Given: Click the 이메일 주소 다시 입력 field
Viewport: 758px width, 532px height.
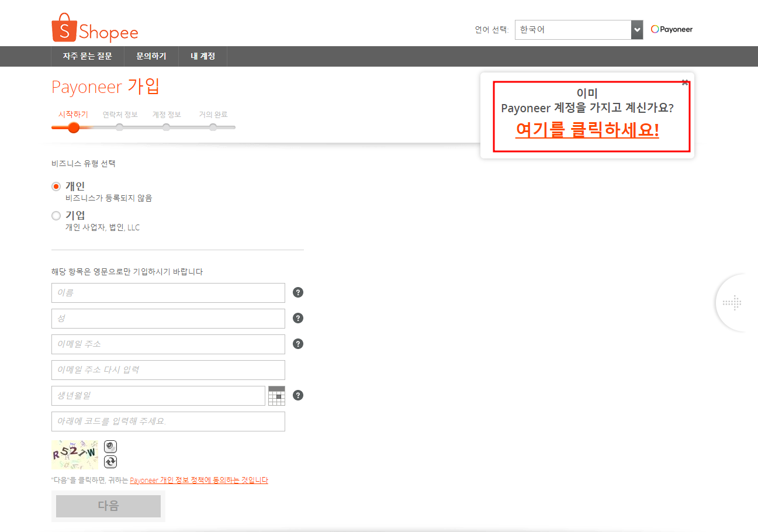Looking at the screenshot, I should click(x=168, y=370).
